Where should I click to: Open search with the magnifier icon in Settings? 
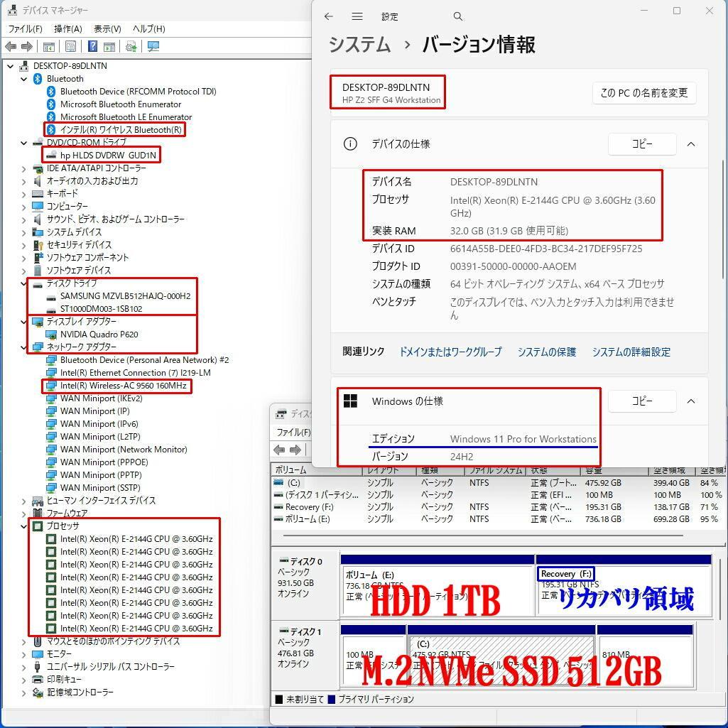click(x=457, y=16)
